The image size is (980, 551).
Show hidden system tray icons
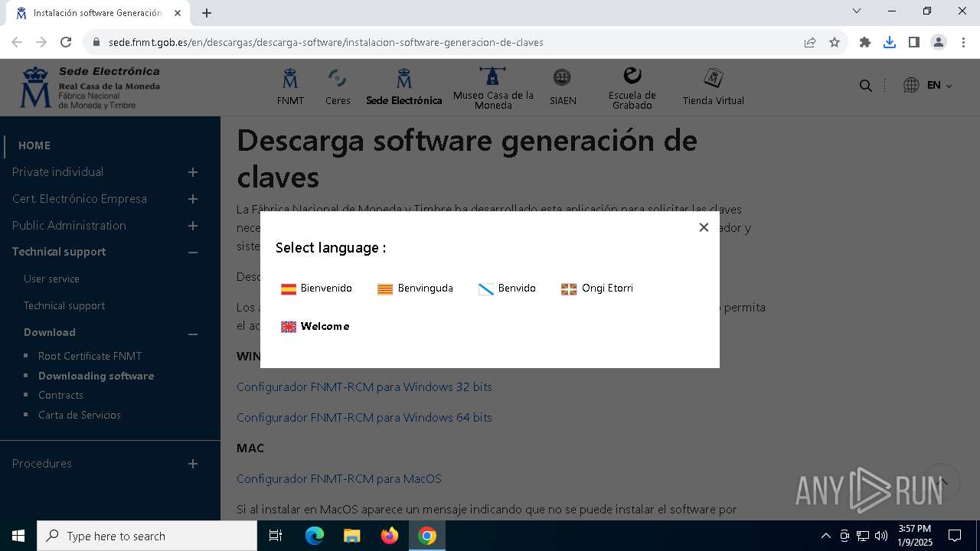pyautogui.click(x=825, y=536)
